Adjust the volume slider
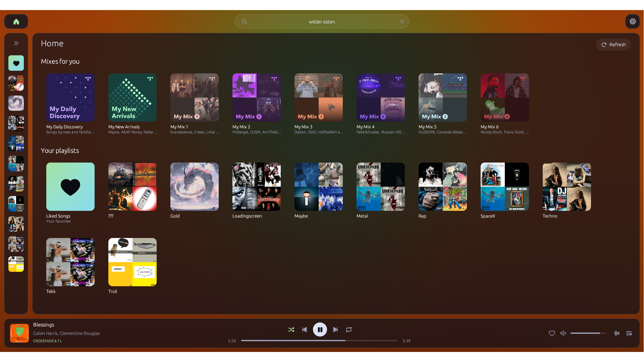644x362 pixels. point(588,333)
